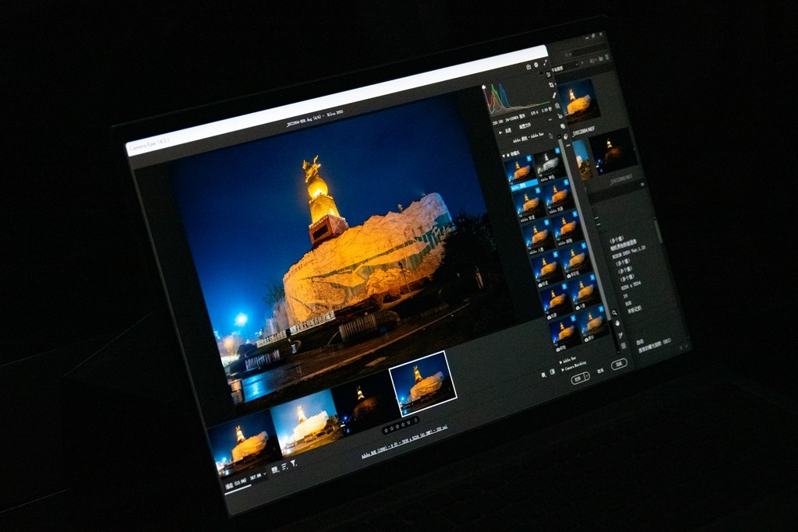Screen dimensions: 798x532
Task: Click the Done button at bottom right
Action: tap(619, 364)
